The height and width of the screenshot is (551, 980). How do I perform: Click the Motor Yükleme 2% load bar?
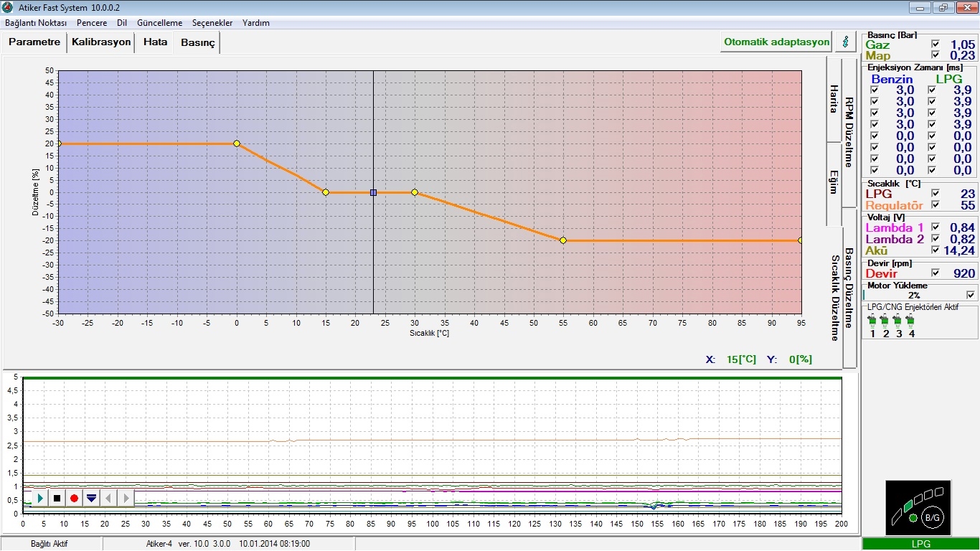913,295
